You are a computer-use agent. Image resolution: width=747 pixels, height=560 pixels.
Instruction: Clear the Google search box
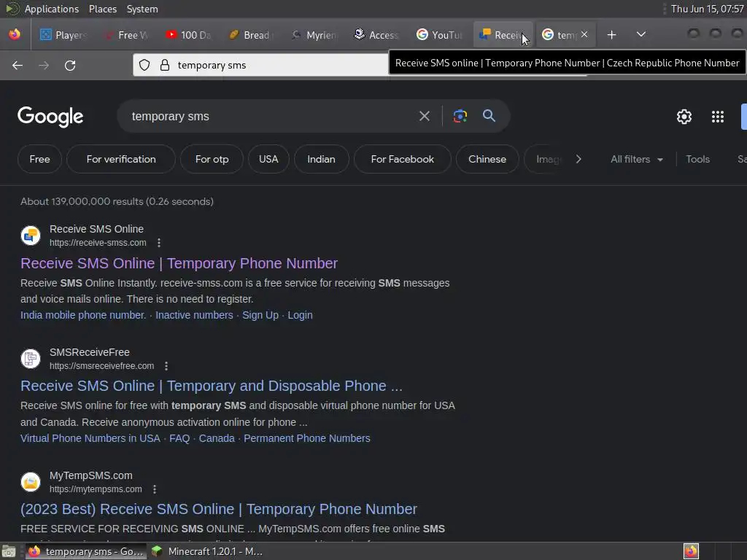[x=424, y=116]
